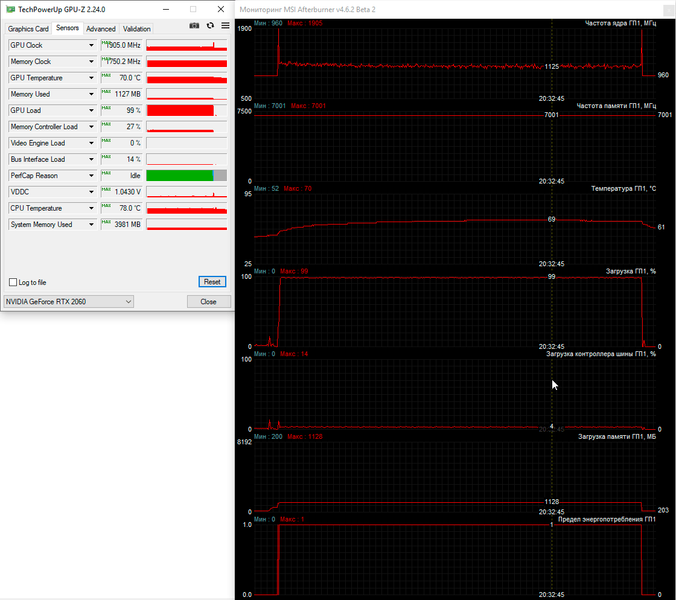Image resolution: width=676 pixels, height=600 pixels.
Task: Click the Memory Used value 1127 MB
Action: (122, 94)
